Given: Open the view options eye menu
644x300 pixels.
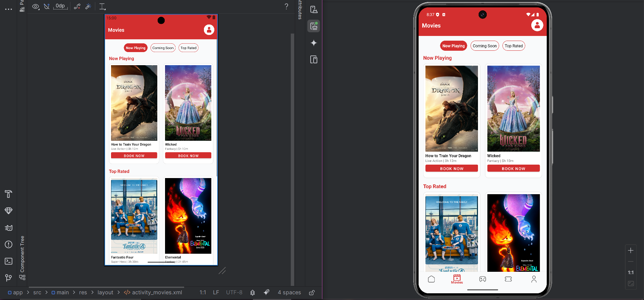Looking at the screenshot, I should tap(36, 6).
